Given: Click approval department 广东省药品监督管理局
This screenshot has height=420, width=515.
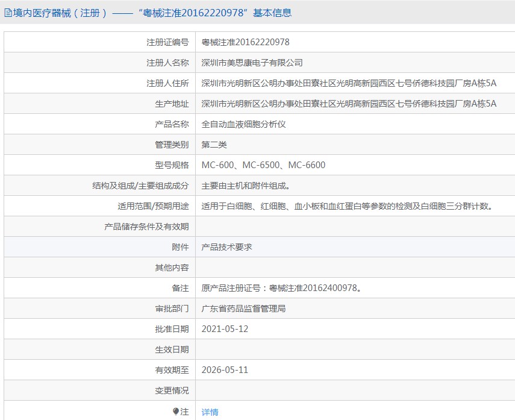Looking at the screenshot, I should click(x=243, y=309).
